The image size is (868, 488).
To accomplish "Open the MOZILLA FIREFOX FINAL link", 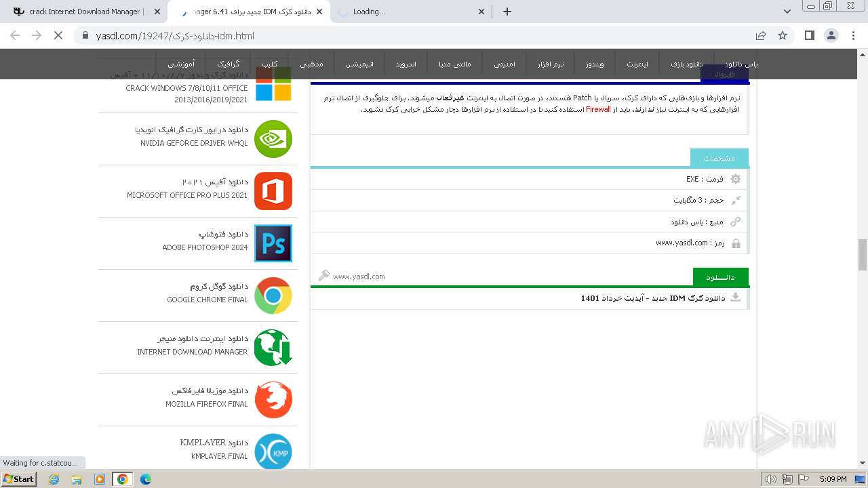I will pyautogui.click(x=207, y=404).
